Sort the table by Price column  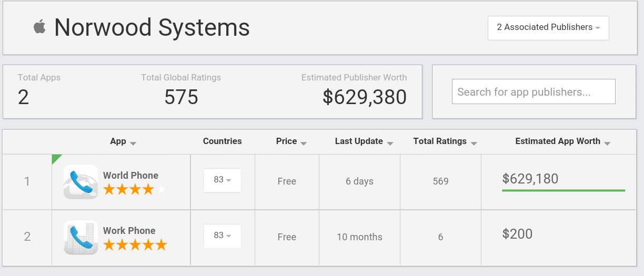(291, 141)
